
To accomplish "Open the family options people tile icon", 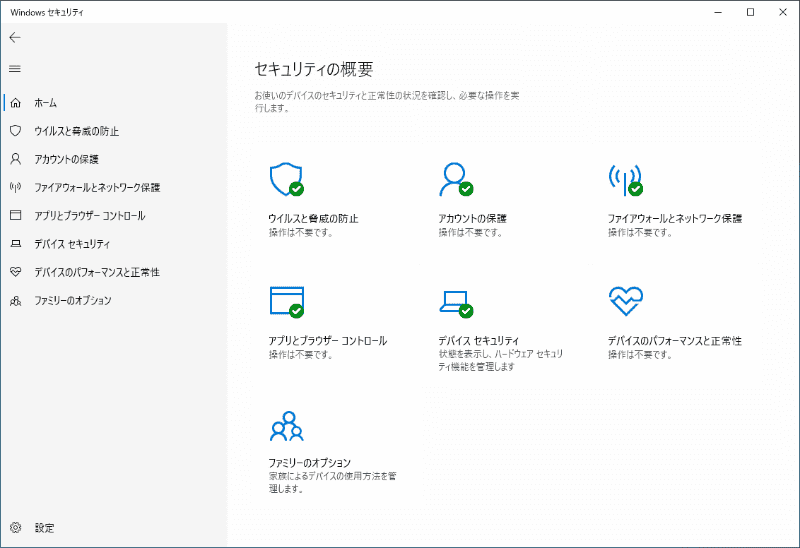I will [x=286, y=426].
